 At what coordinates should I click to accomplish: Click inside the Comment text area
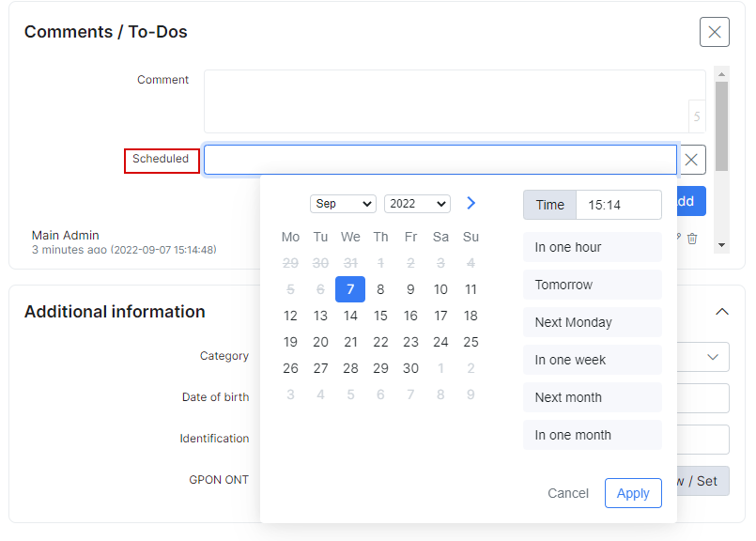(446, 101)
